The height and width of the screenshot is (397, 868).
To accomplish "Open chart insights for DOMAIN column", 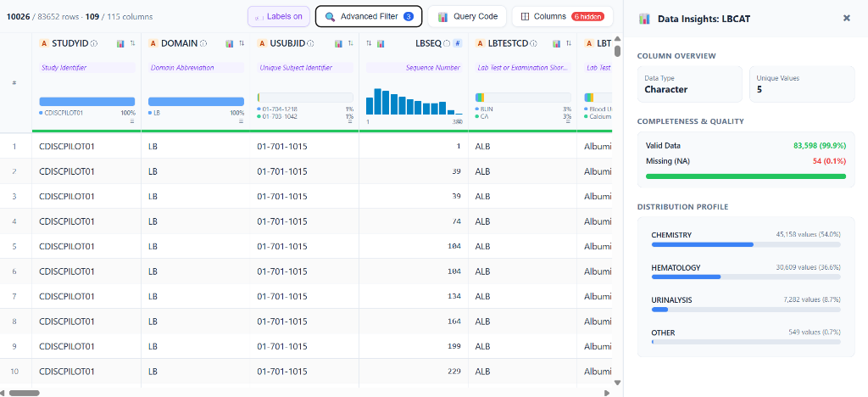I will coord(229,43).
